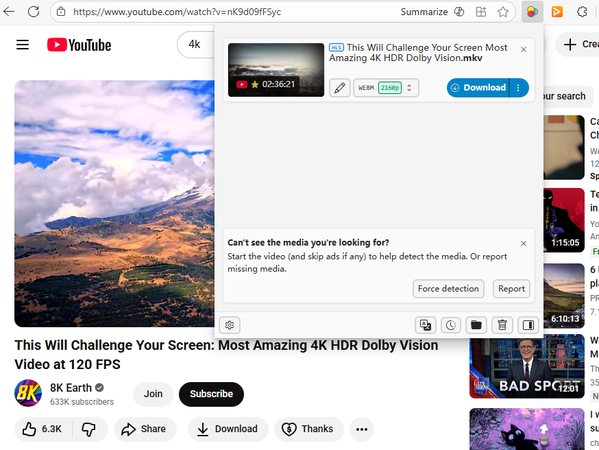
Task: Click the Join button
Action: pos(153,394)
